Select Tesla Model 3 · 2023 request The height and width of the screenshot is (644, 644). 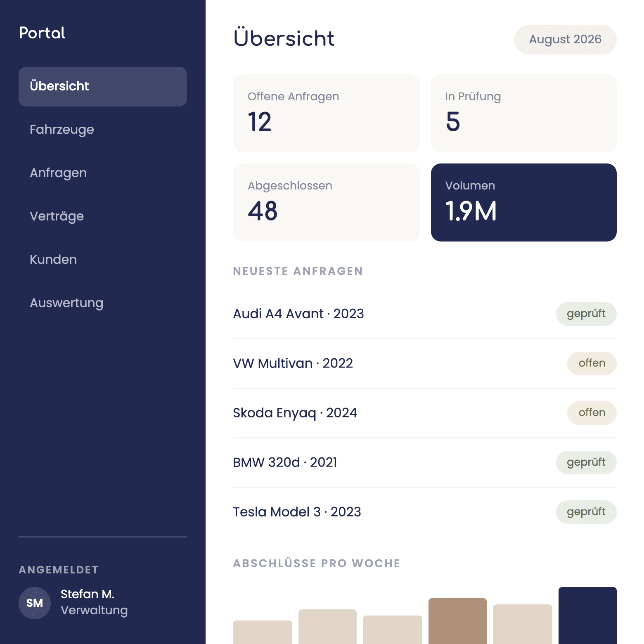[x=425, y=512]
